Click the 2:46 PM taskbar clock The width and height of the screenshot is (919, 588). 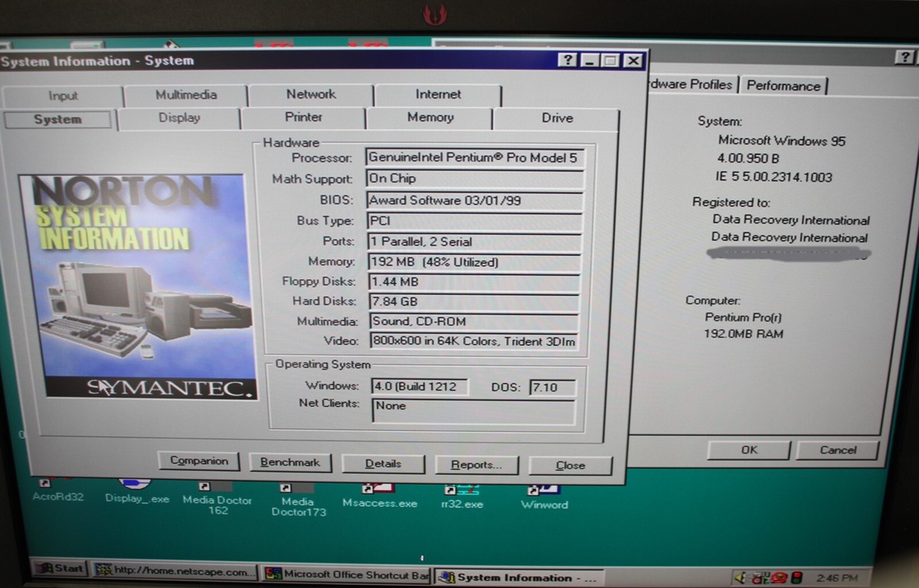tap(837, 578)
